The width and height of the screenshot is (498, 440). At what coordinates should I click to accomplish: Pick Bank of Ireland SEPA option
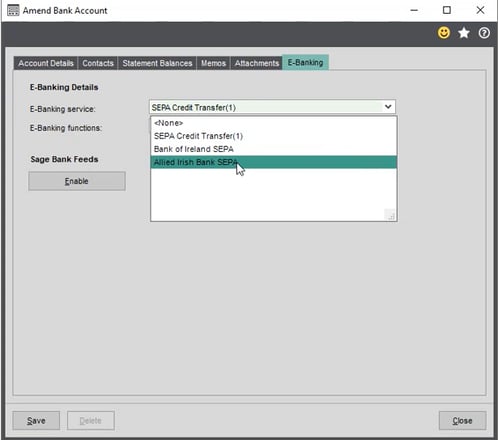click(x=274, y=149)
